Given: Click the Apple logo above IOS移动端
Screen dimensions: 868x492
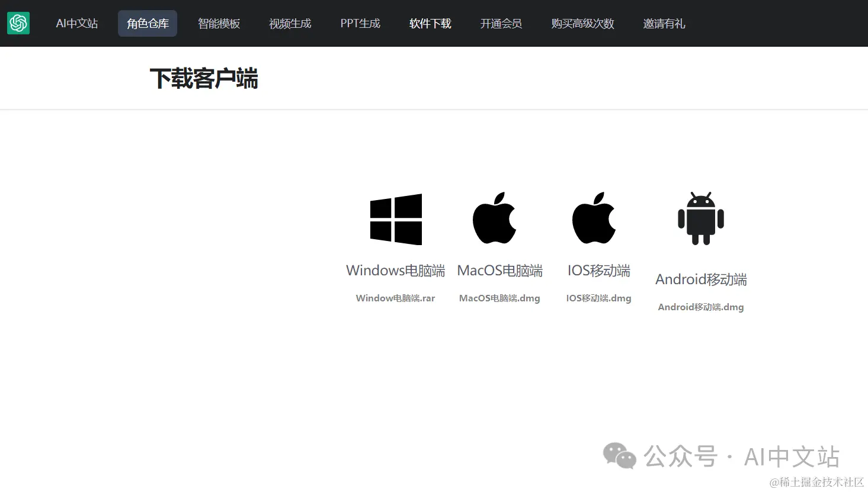Looking at the screenshot, I should coord(594,217).
